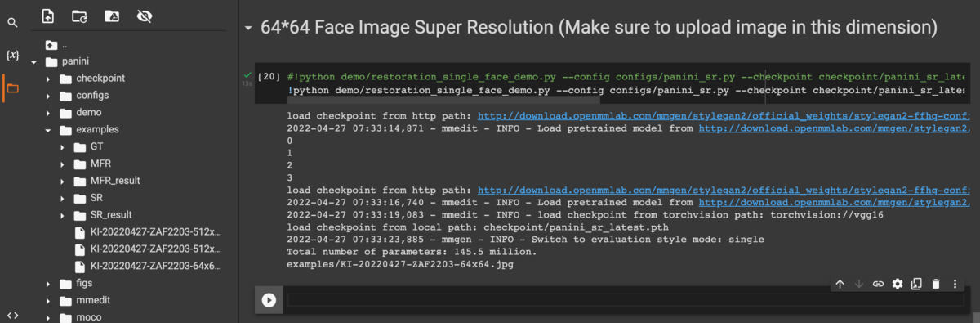Run the empty code cell

pos(269,300)
